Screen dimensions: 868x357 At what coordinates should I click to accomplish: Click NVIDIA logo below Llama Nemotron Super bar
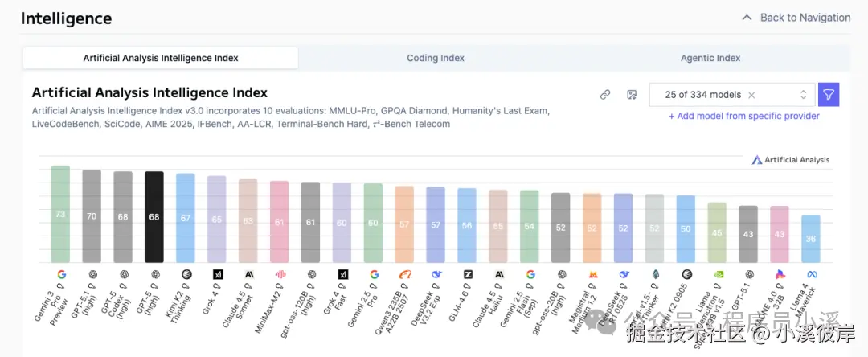718,274
